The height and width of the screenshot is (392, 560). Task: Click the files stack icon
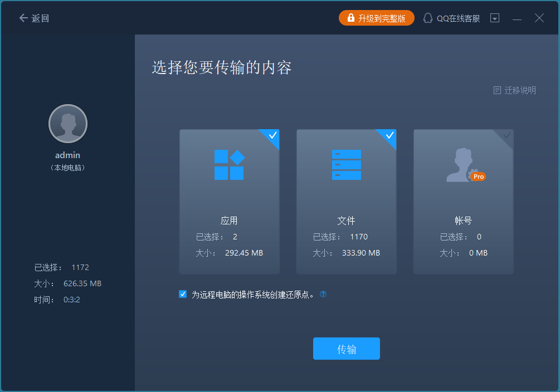click(x=346, y=165)
